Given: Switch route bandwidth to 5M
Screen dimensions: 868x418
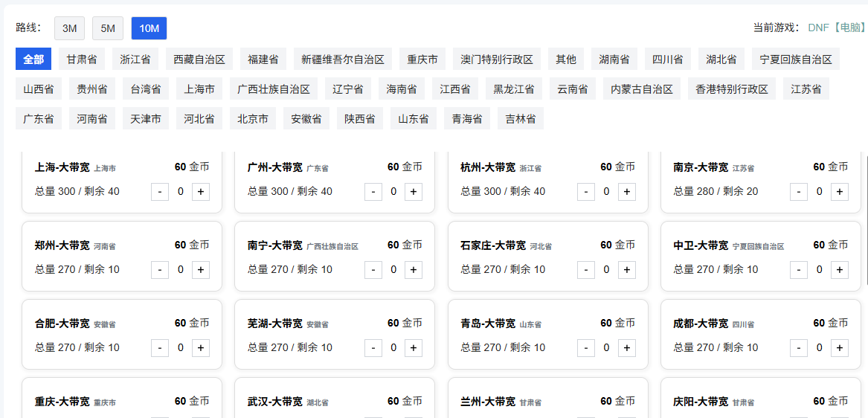Looking at the screenshot, I should point(108,28).
